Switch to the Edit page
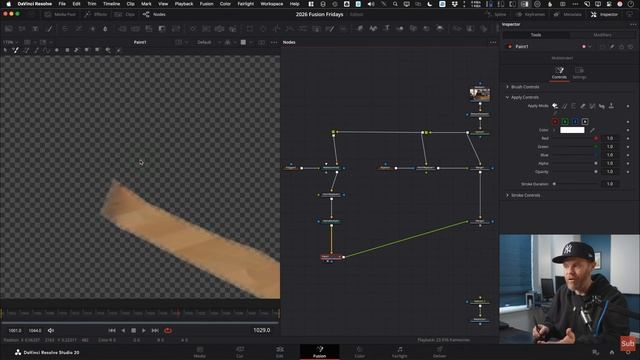This screenshot has width=640, height=360. pos(280,352)
